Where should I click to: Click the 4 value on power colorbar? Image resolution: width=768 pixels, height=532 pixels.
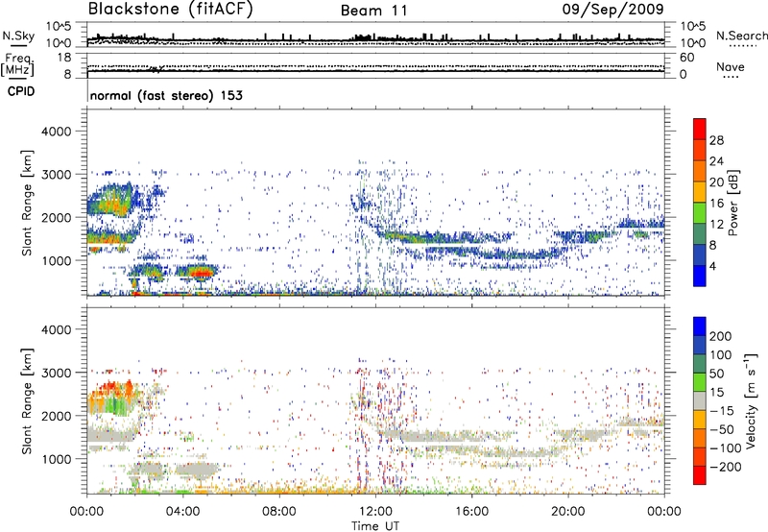click(712, 266)
